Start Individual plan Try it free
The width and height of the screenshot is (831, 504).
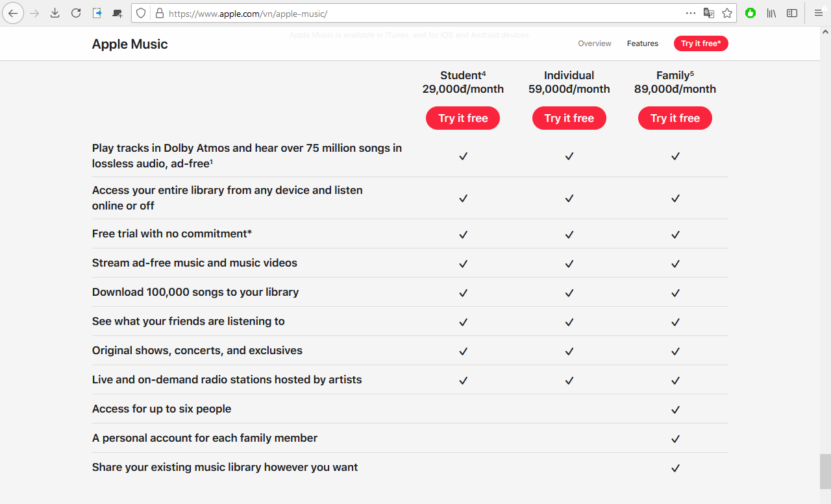569,118
